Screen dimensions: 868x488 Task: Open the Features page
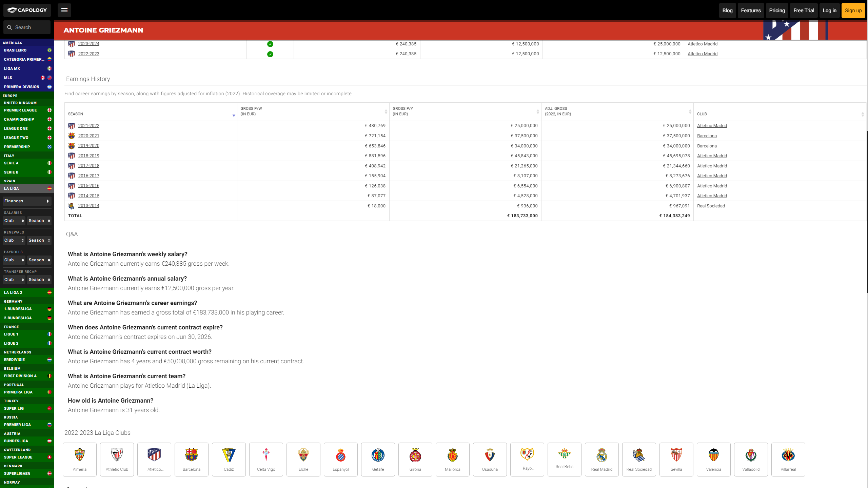click(x=751, y=11)
